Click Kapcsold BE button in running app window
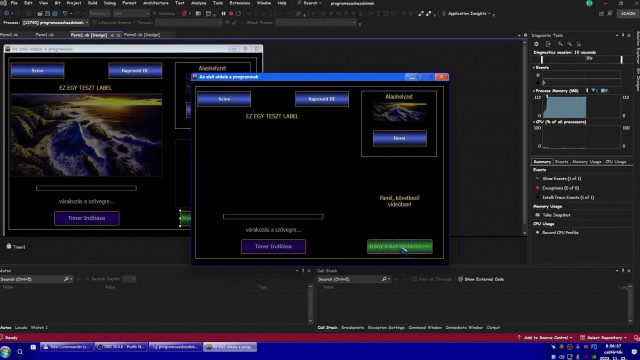The width and height of the screenshot is (640, 360). [322, 99]
